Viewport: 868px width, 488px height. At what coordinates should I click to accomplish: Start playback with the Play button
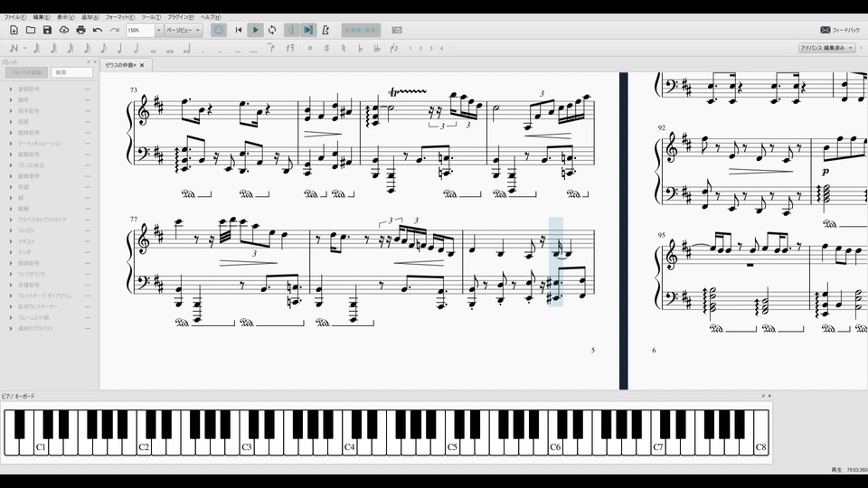pos(255,30)
